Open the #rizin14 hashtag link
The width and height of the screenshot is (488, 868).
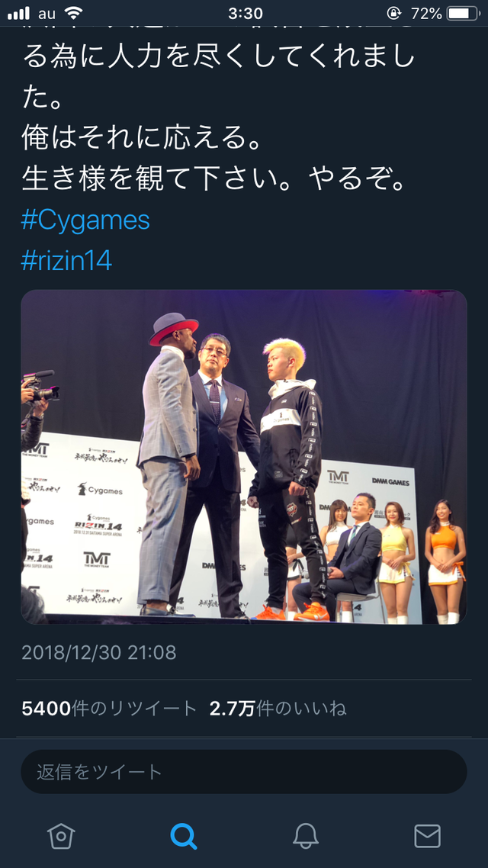[66, 261]
